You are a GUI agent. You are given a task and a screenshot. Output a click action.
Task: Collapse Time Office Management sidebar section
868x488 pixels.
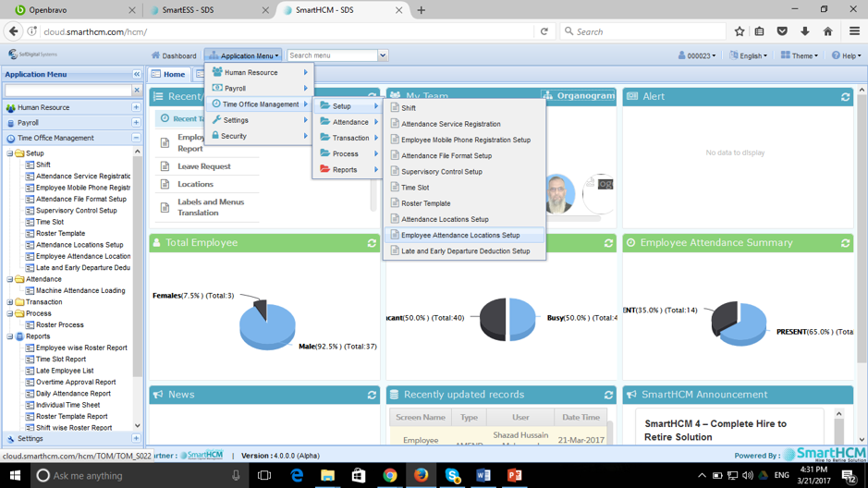(x=136, y=138)
